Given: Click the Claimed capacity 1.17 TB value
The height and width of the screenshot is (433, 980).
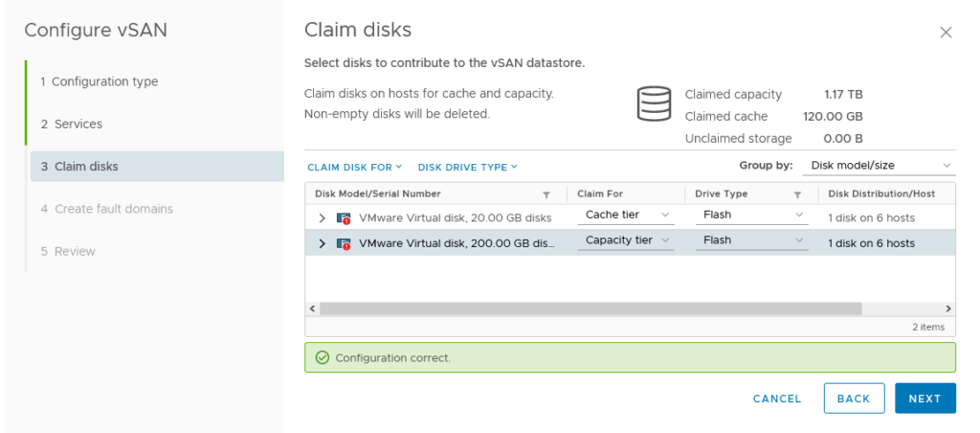Looking at the screenshot, I should [843, 95].
